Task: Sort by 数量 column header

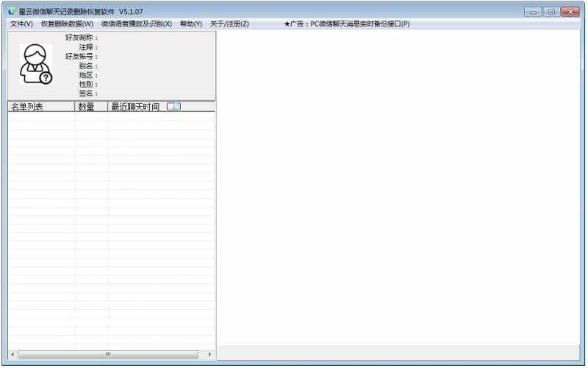Action: (91, 107)
